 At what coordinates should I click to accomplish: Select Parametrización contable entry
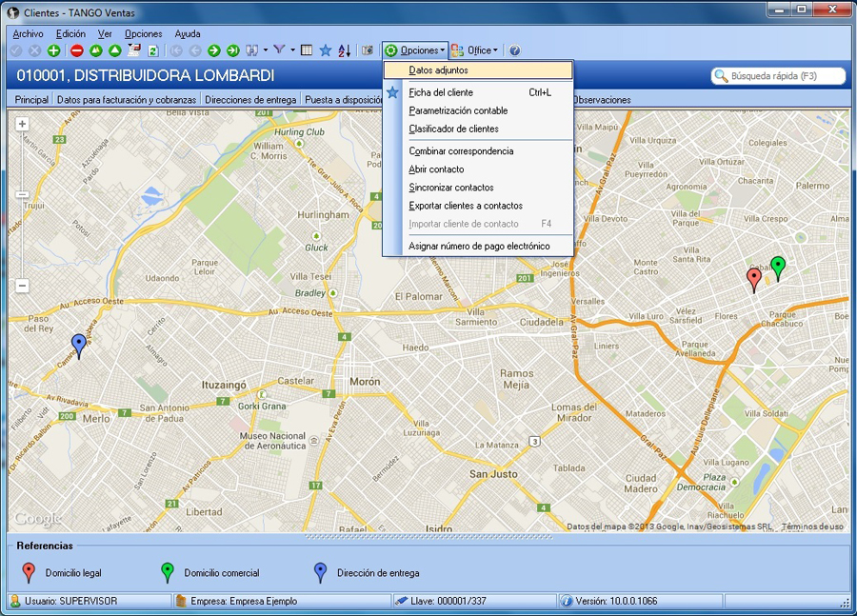478,110
